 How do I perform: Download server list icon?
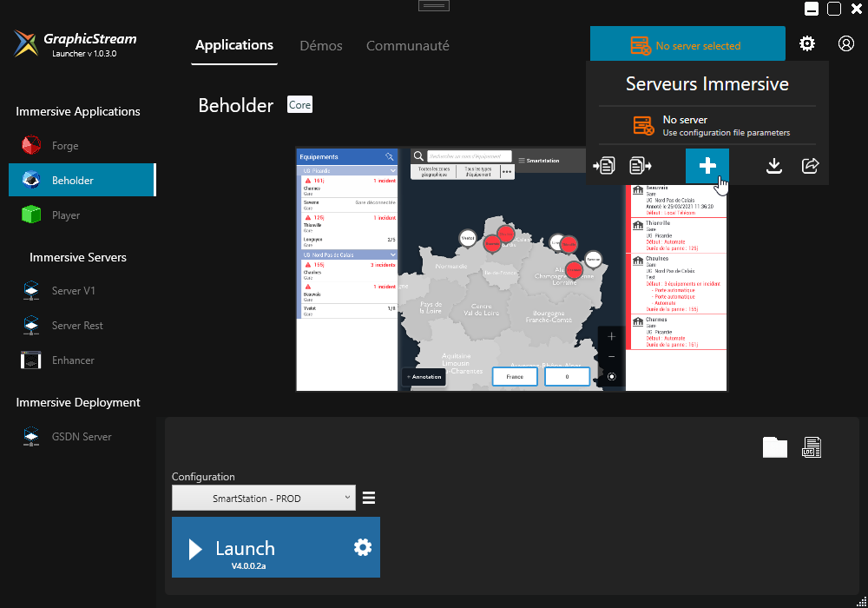(774, 166)
